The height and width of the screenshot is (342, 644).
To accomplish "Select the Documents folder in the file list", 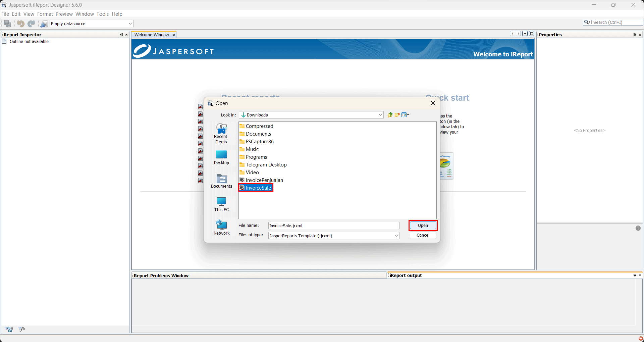I will pyautogui.click(x=255, y=134).
